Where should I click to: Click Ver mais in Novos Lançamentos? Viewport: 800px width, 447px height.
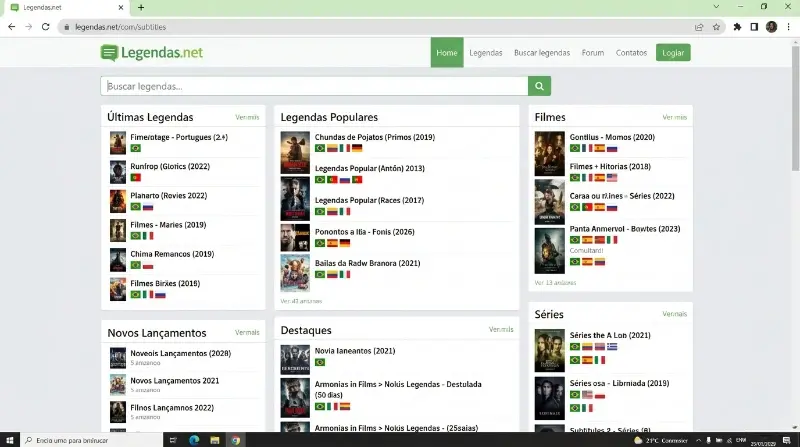click(247, 332)
